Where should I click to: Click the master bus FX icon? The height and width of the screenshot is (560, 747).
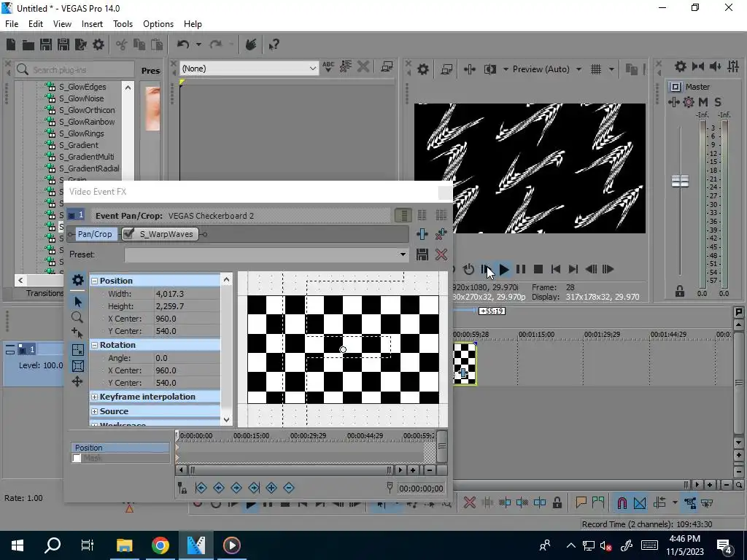coord(673,102)
